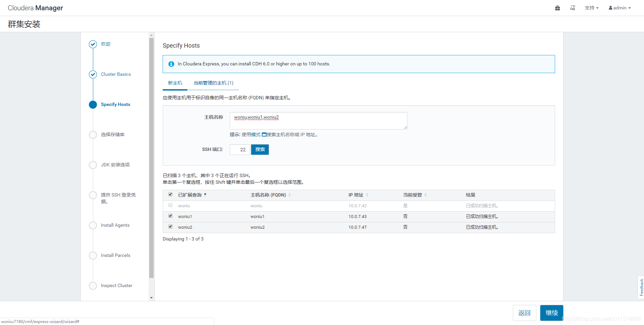Click the pattern help icon next to 模式
Viewport: 644px width, 325px height.
tap(264, 134)
